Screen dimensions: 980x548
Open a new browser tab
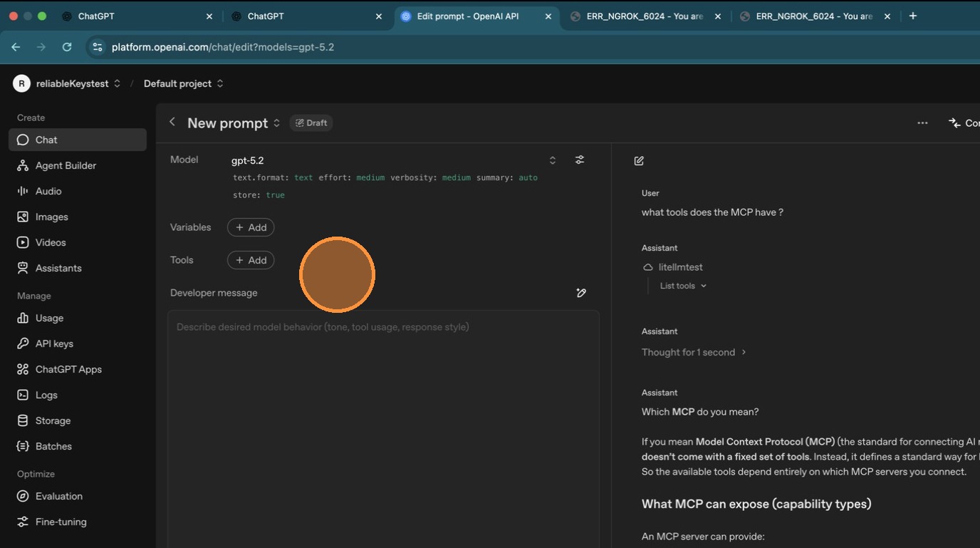tap(912, 16)
